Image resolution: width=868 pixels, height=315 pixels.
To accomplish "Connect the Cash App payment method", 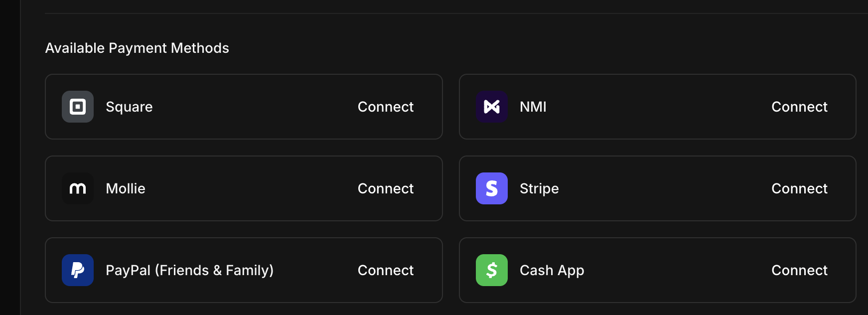I will tap(799, 270).
